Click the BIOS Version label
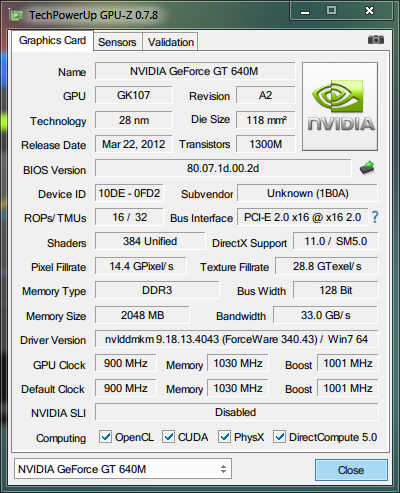400x493 pixels. [55, 170]
